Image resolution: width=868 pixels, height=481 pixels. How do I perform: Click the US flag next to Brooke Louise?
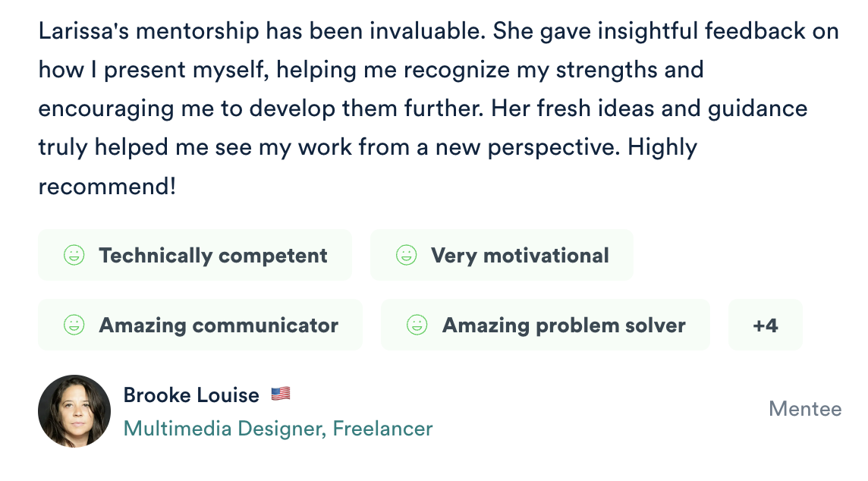pos(281,394)
